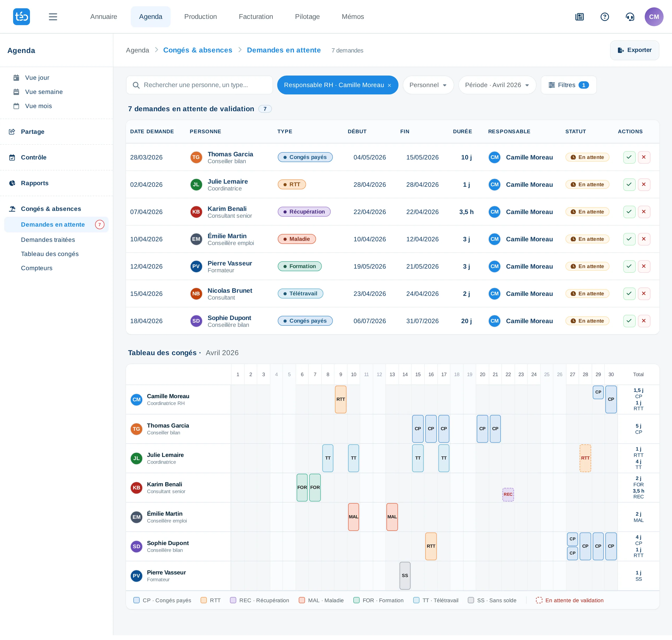
Task: Sort by the Durée column header
Action: pyautogui.click(x=462, y=131)
